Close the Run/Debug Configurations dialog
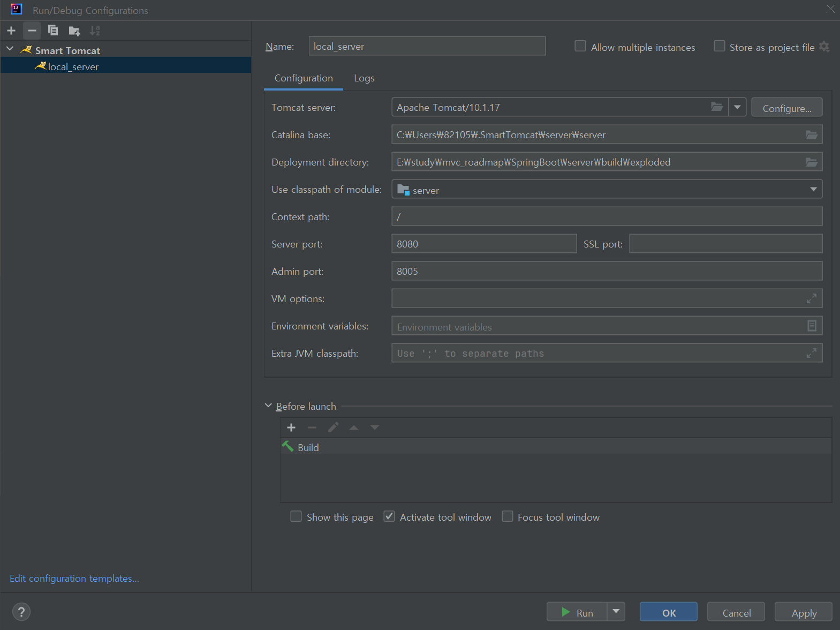 click(x=830, y=9)
